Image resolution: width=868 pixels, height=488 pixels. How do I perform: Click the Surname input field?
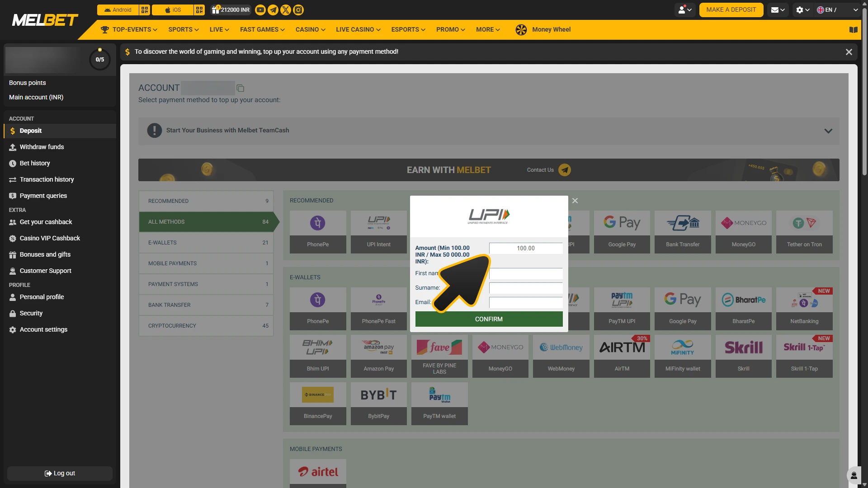(x=526, y=288)
